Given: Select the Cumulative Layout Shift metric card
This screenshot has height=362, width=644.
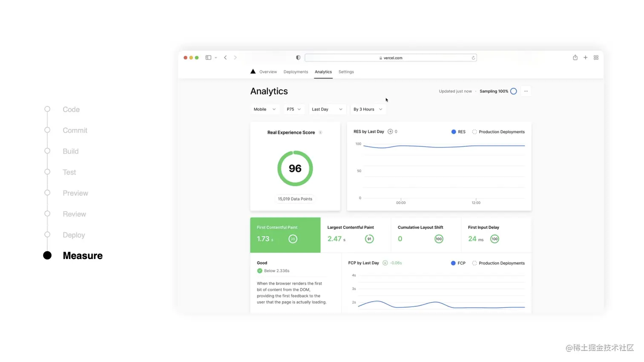Looking at the screenshot, I should [426, 235].
